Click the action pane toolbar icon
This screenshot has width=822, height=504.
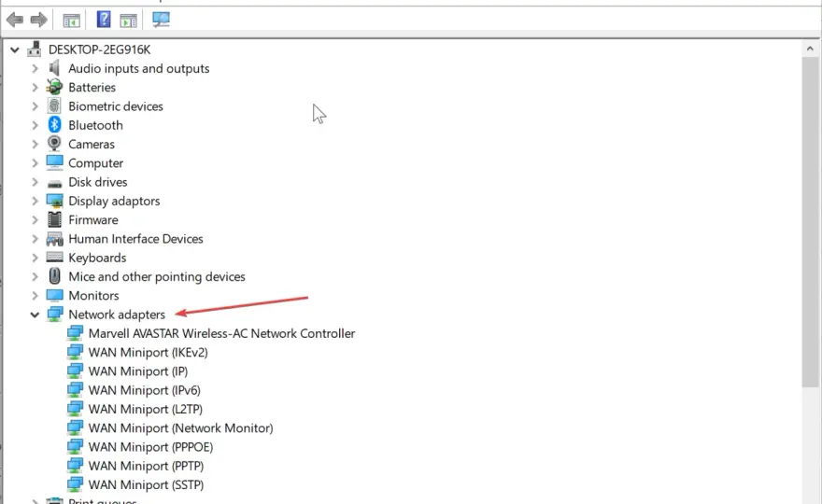point(129,21)
